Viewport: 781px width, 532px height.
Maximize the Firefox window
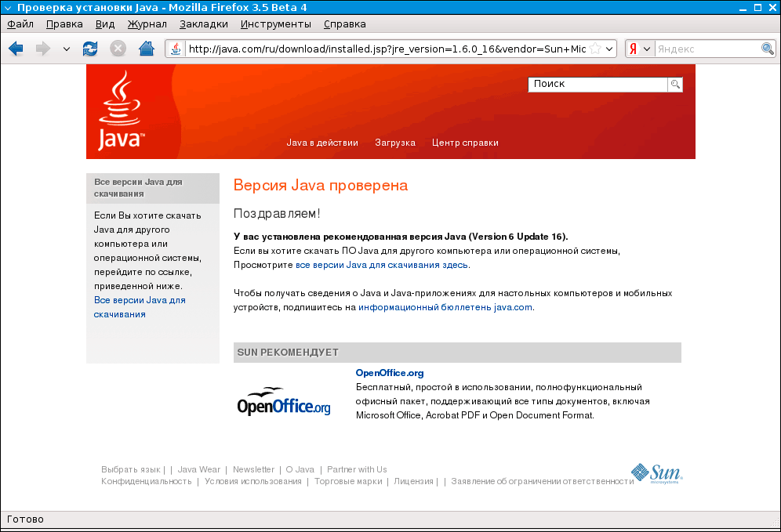[757, 8]
